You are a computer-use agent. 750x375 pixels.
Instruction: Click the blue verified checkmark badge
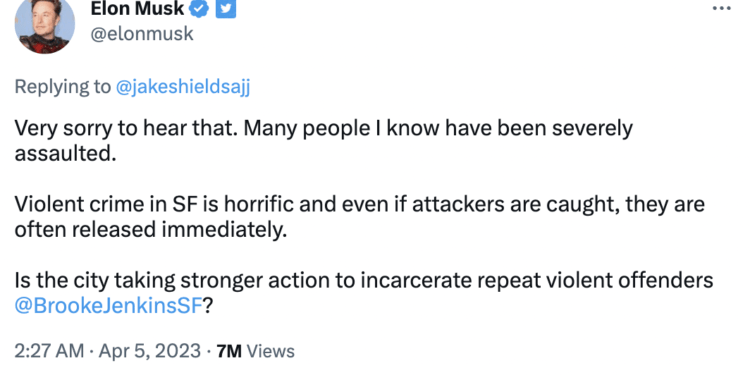pyautogui.click(x=200, y=9)
